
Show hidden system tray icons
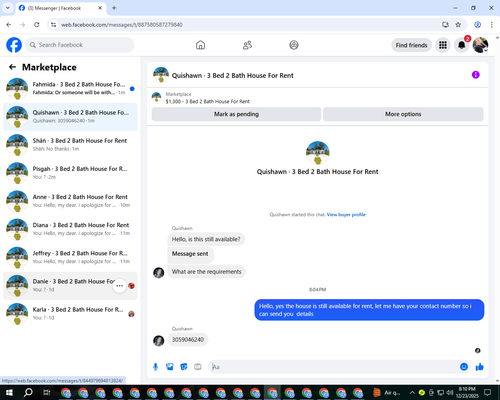(412, 392)
